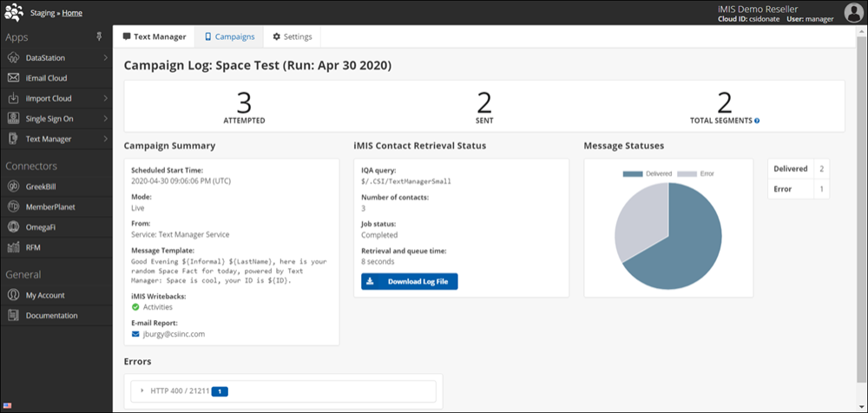Expand the Single Sign On submenu arrow
868x413 pixels.
pos(105,119)
